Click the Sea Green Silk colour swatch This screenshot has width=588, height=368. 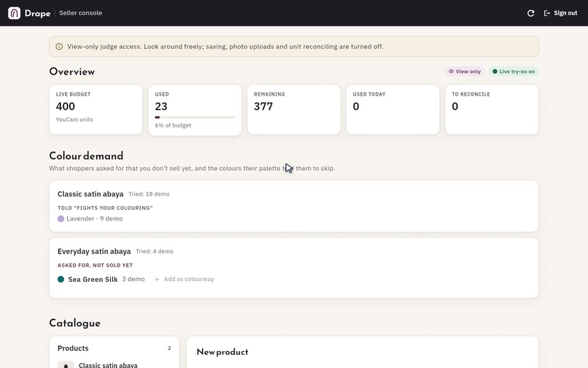[61, 279]
